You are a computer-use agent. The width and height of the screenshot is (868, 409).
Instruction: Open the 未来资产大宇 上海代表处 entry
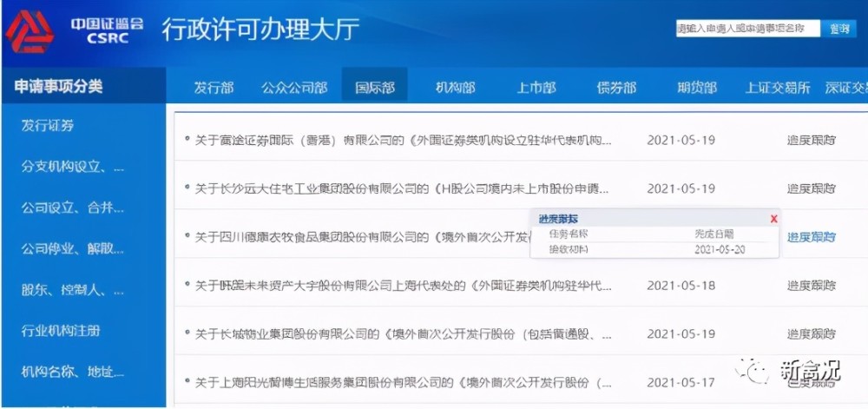coord(403,286)
